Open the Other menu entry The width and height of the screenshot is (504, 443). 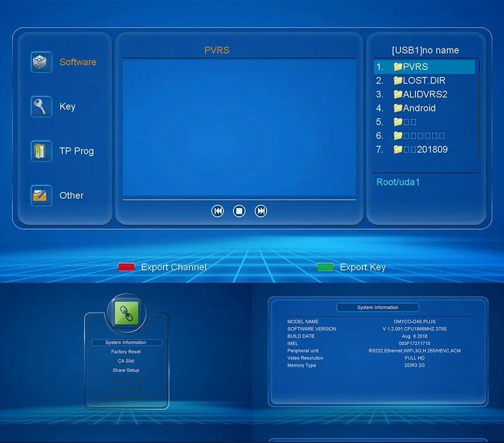[71, 195]
